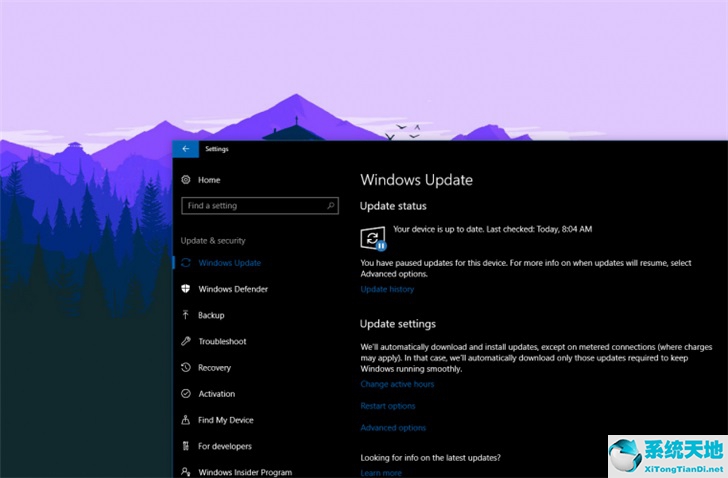
Task: Click the Windows Update refresh arrows icon in sidebar
Action: (x=186, y=263)
